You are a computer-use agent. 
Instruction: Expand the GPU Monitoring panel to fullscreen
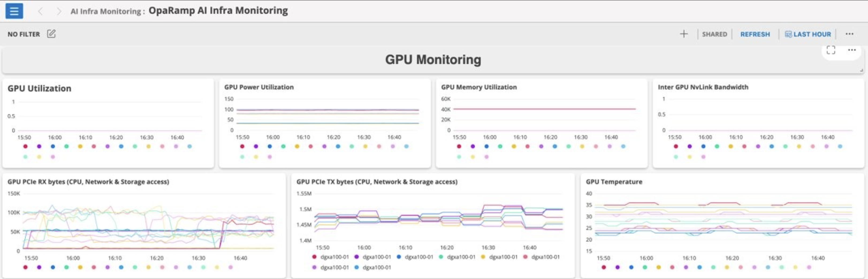(831, 50)
